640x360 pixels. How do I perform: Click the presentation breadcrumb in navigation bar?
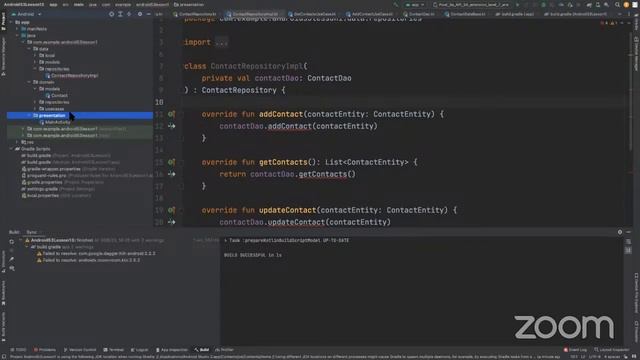pos(189,4)
